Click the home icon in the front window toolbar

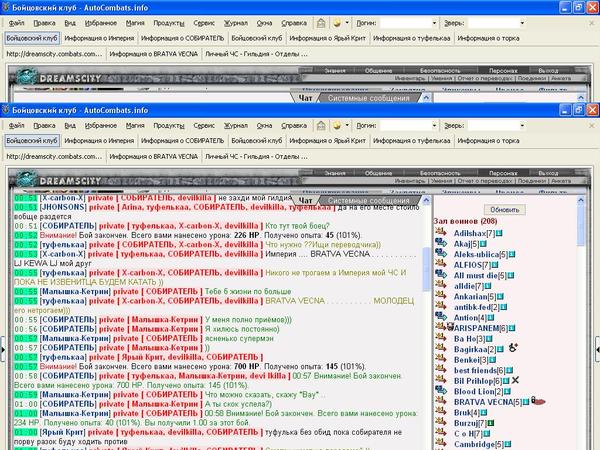pos(321,126)
